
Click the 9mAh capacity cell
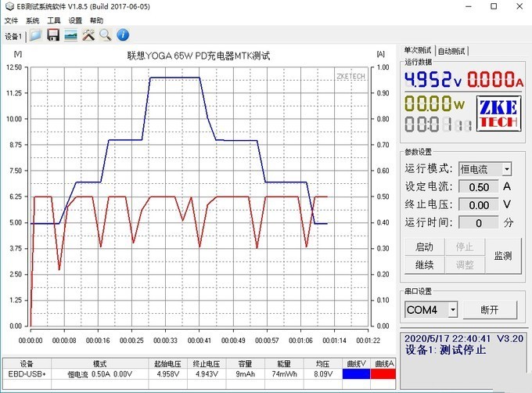(x=246, y=374)
